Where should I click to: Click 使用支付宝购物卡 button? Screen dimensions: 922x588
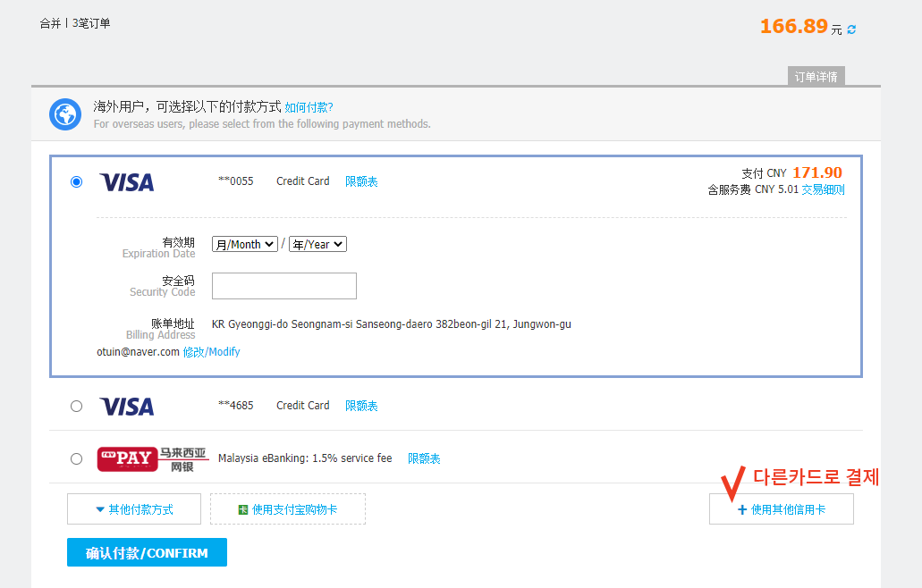pos(288,508)
